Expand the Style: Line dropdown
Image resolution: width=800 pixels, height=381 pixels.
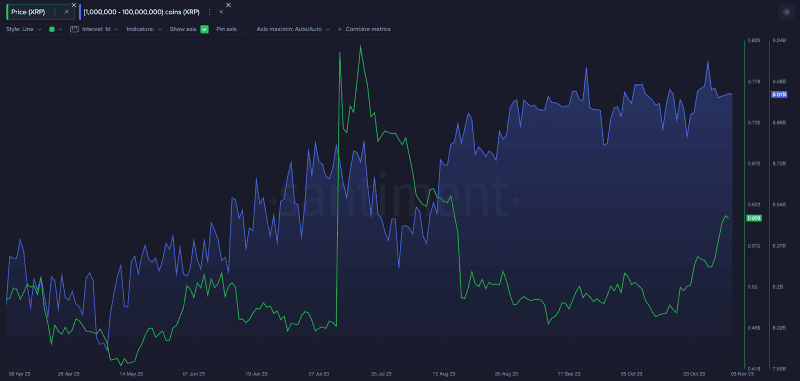(24, 29)
